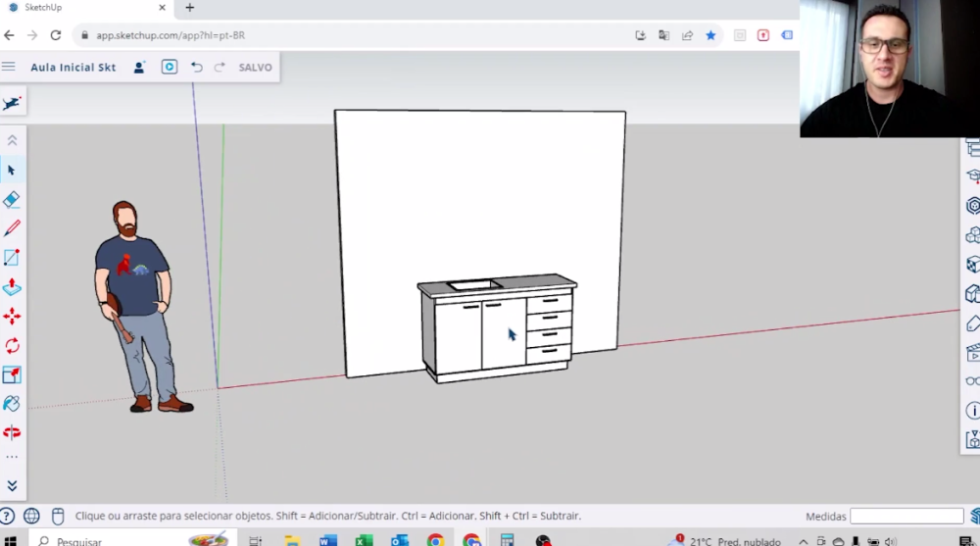The height and width of the screenshot is (546, 980).
Task: Select the Rectangle shape tool
Action: coord(11,258)
